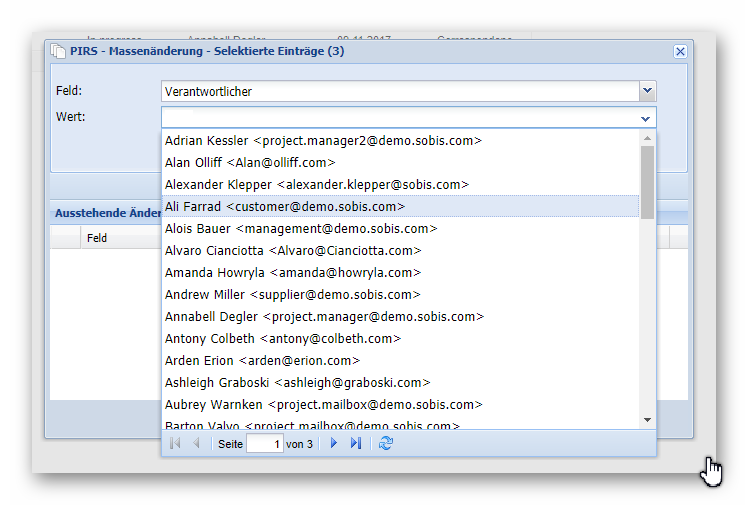Click the Feld column header
The height and width of the screenshot is (505, 748).
click(97, 238)
